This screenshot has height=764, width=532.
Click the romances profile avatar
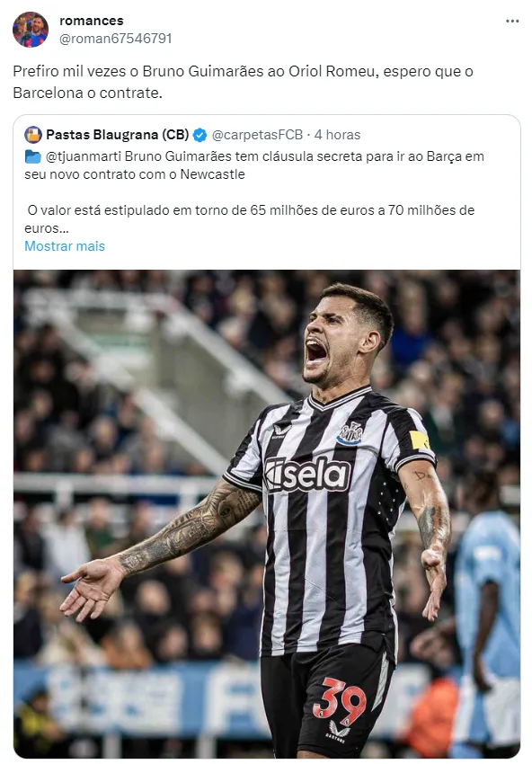click(x=31, y=30)
